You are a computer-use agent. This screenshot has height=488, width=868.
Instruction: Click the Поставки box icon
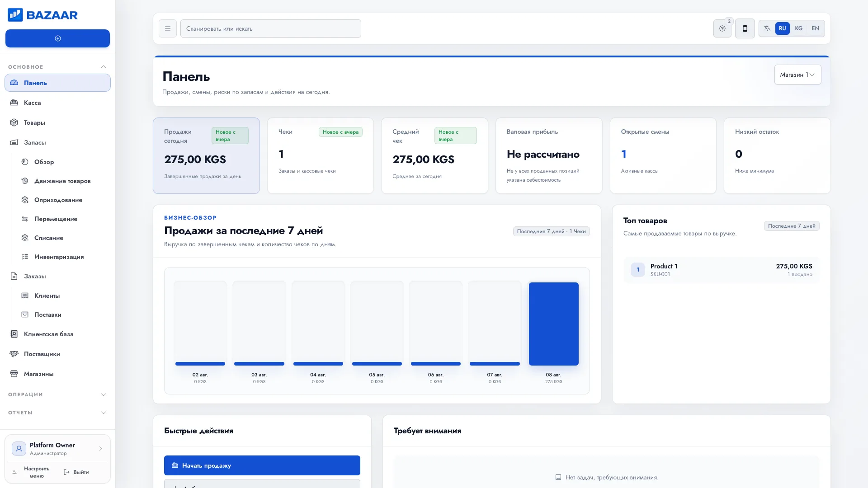25,314
